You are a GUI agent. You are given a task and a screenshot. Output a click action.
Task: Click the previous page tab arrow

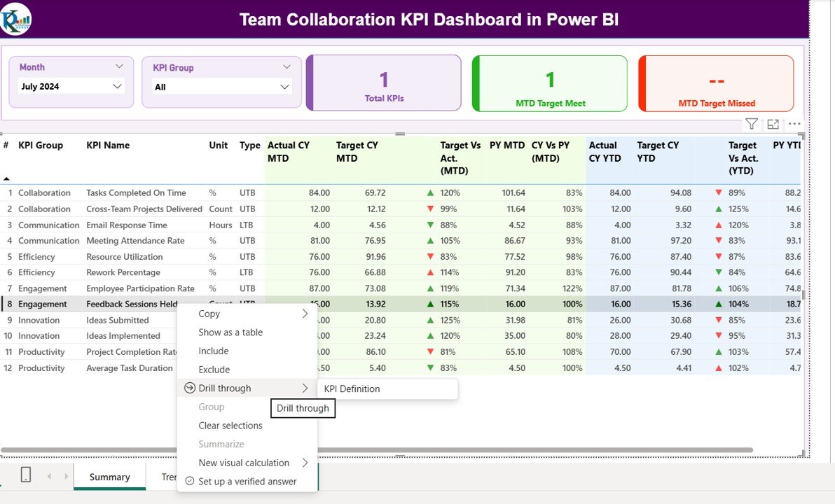tap(49, 476)
